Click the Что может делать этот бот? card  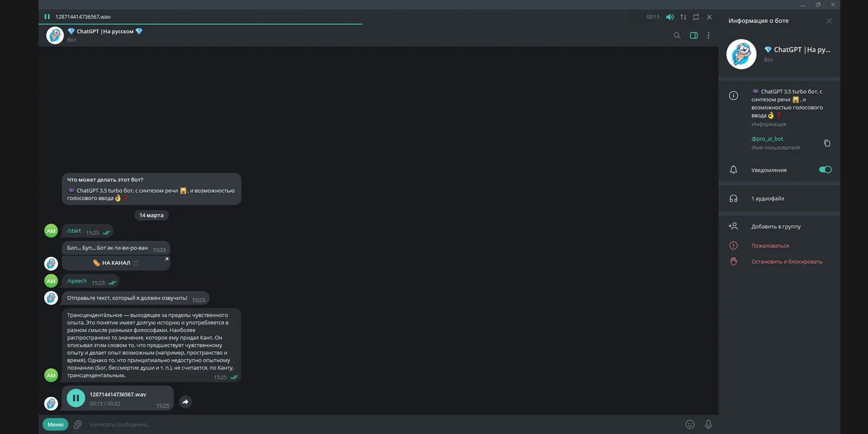click(x=151, y=189)
